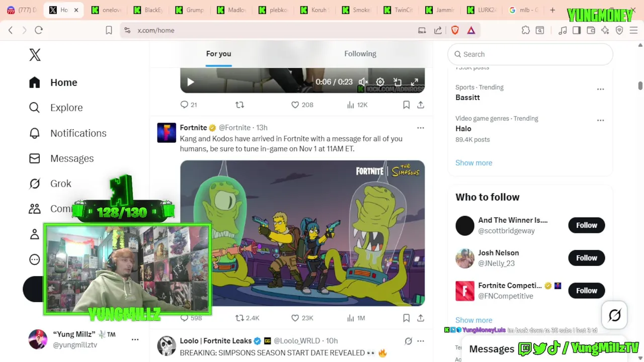Click the X logo in sidebar
Screen dimensions: 644x362
(35, 55)
